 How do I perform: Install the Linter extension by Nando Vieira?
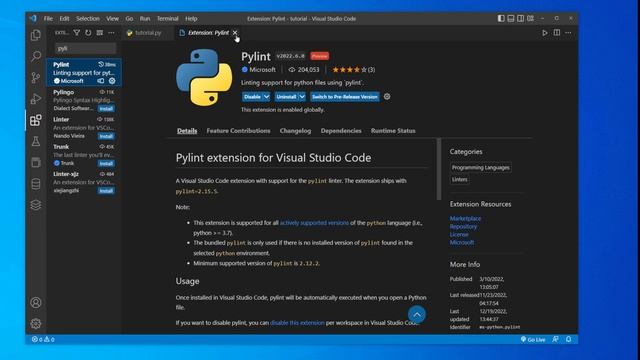(x=106, y=136)
